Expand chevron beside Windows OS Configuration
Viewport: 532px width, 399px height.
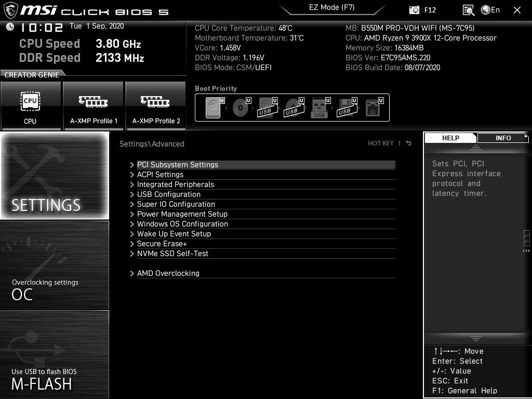(132, 224)
